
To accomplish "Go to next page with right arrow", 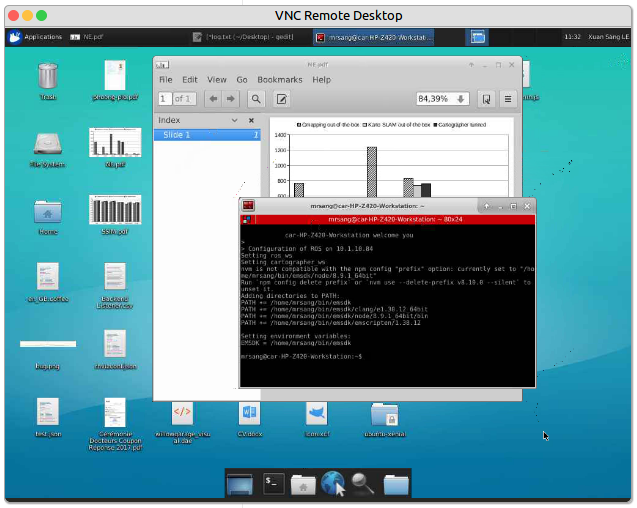I will point(230,99).
